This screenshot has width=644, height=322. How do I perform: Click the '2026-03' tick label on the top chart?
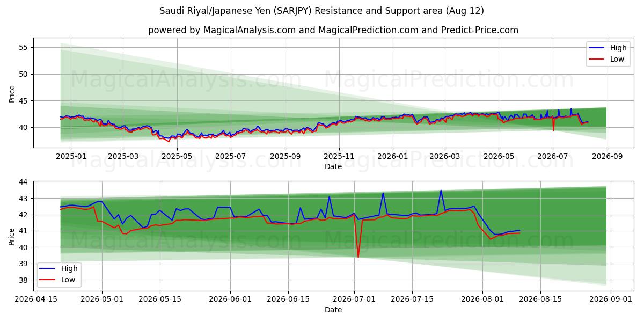444,156
